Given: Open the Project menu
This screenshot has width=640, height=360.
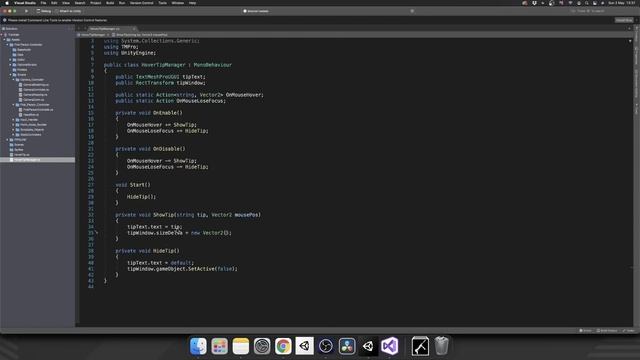Looking at the screenshot, I should click(96, 3).
